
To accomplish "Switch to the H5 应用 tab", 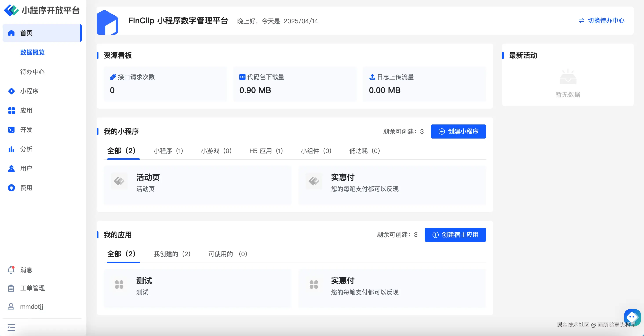I will coord(266,151).
